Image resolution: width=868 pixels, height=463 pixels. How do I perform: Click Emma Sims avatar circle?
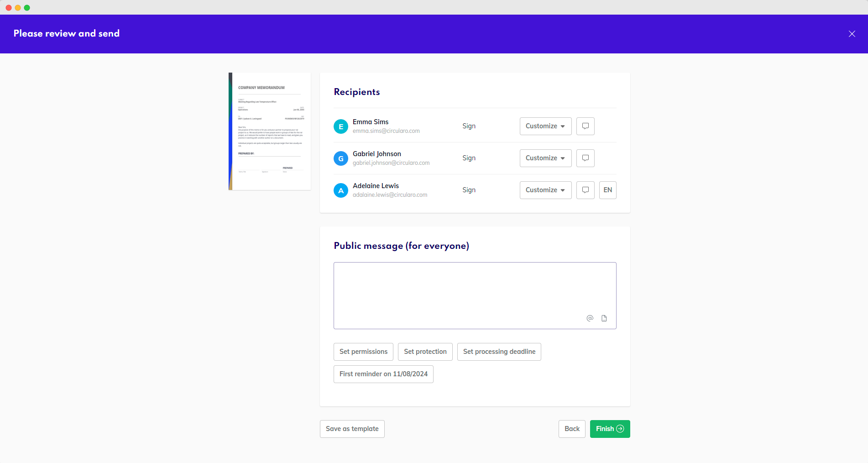(341, 126)
